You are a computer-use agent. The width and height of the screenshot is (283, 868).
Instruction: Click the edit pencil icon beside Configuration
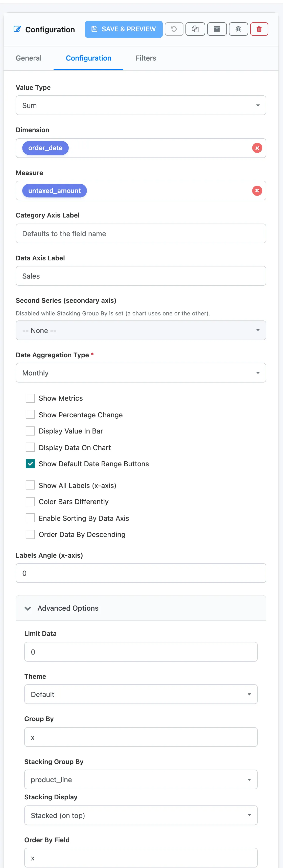point(17,29)
